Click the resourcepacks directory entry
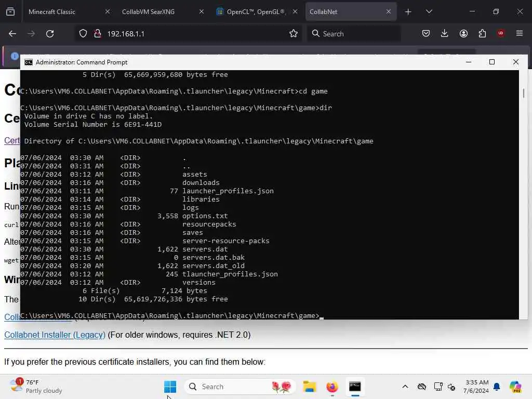532x399 pixels. [209, 224]
